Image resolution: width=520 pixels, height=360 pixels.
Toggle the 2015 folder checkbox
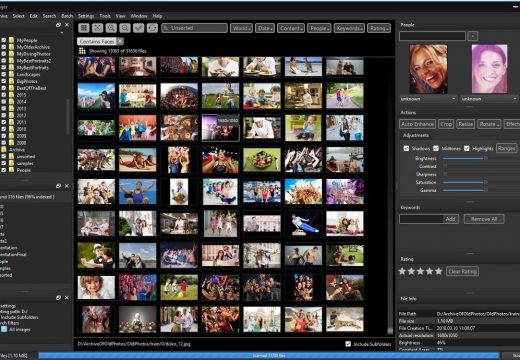[4, 95]
